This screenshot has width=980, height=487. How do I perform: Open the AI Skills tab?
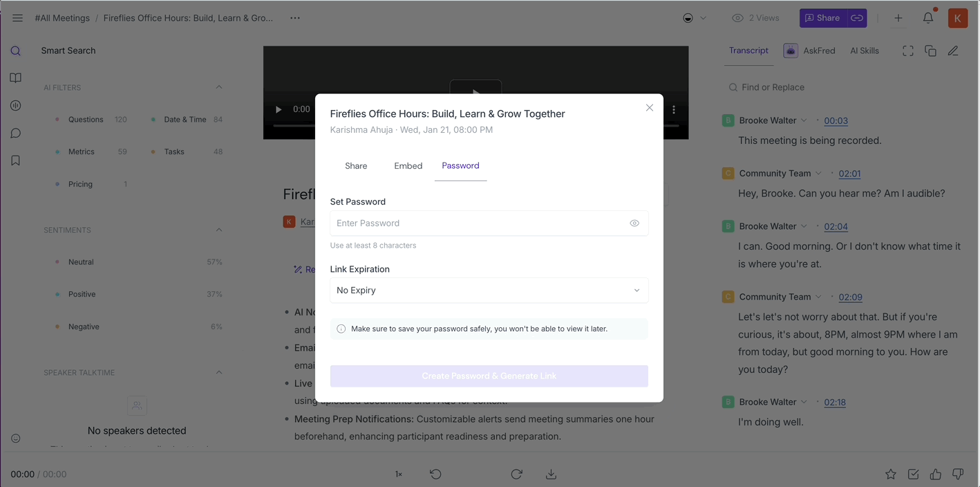pos(865,50)
